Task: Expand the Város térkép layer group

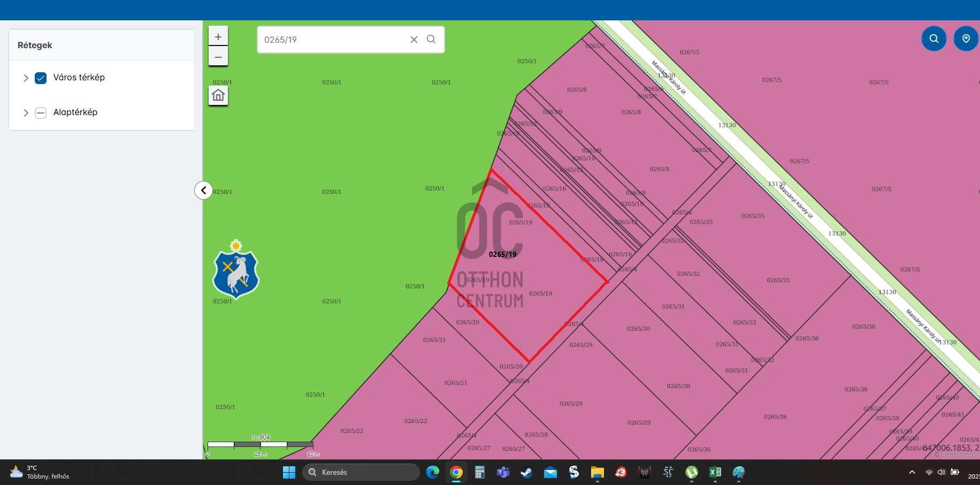Action: pyautogui.click(x=26, y=78)
